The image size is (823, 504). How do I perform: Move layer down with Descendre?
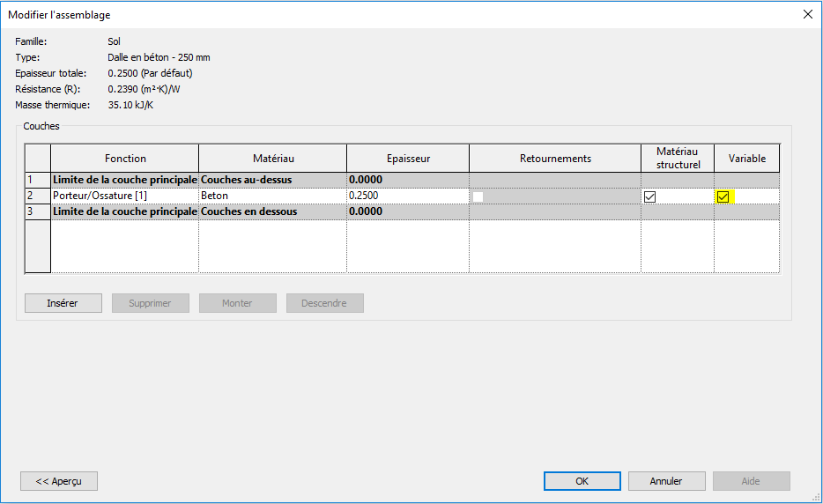point(324,303)
